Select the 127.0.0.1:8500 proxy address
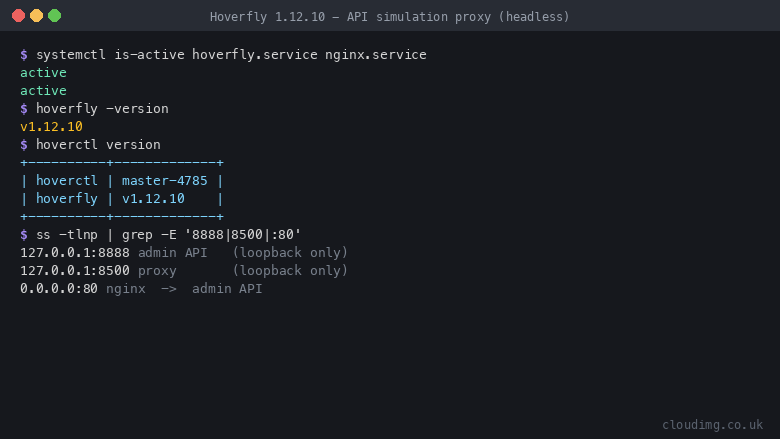The image size is (780, 439). pos(75,270)
